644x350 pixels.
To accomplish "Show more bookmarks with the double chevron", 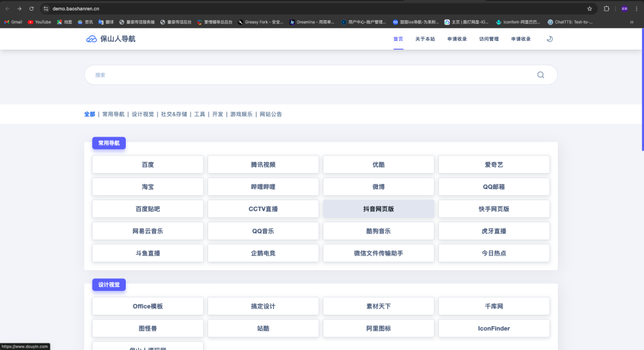I will coord(631,22).
